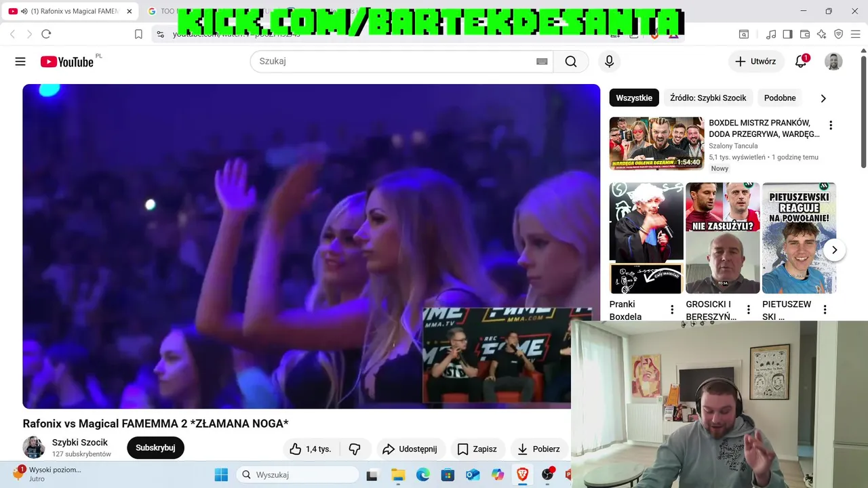Open the on-screen keyboard icon in search
The width and height of the screenshot is (868, 488).
tap(542, 61)
